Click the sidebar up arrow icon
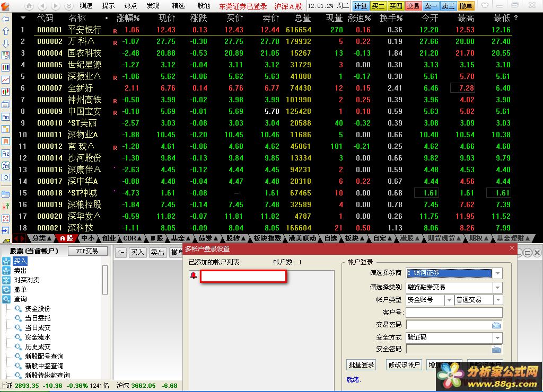Image resolution: width=543 pixels, height=392 pixels. click(5, 31)
